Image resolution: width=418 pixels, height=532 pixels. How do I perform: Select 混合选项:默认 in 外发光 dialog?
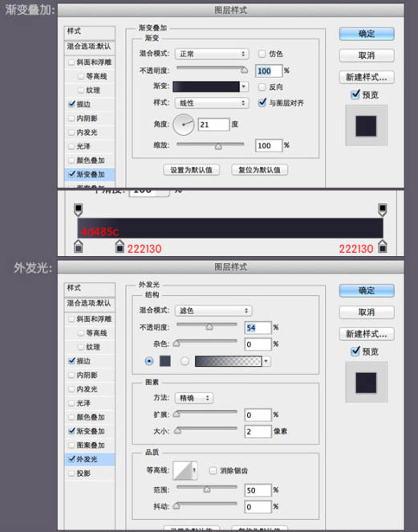pos(90,303)
